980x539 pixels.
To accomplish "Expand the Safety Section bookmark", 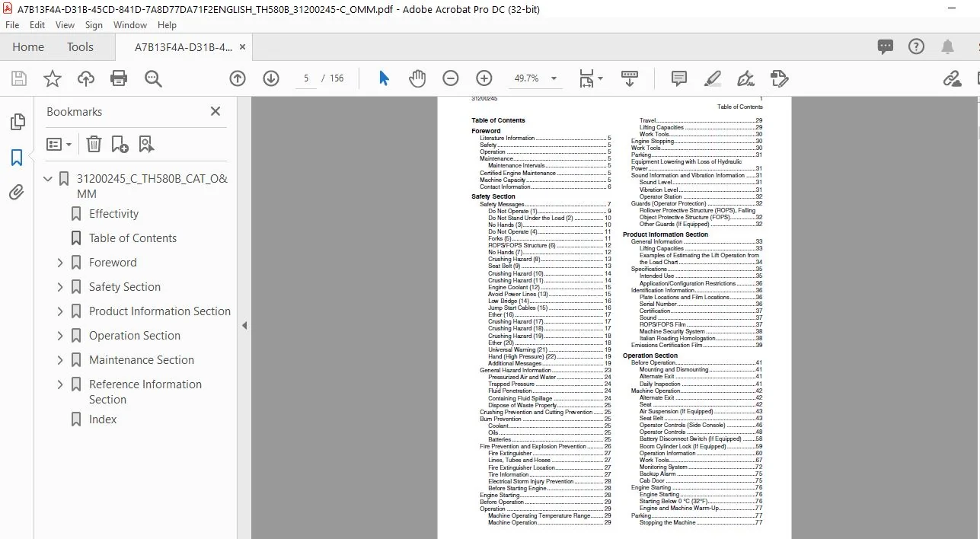I will coord(60,287).
